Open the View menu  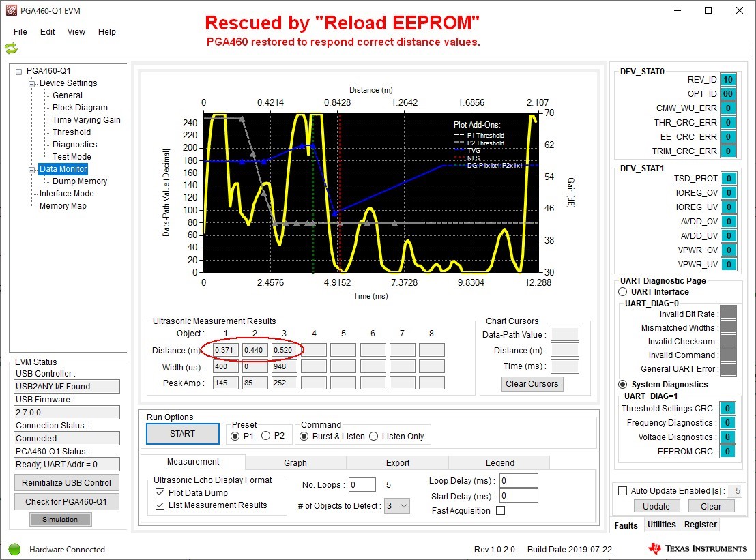pos(76,32)
